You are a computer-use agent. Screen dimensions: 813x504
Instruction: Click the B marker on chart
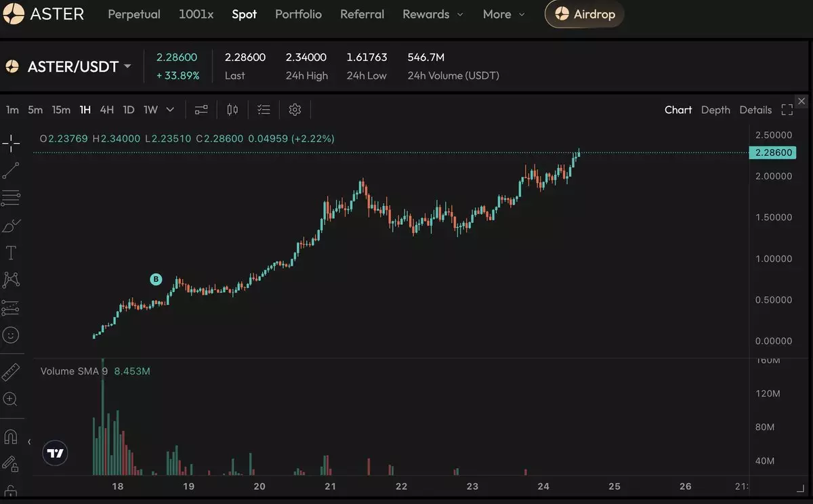(156, 279)
